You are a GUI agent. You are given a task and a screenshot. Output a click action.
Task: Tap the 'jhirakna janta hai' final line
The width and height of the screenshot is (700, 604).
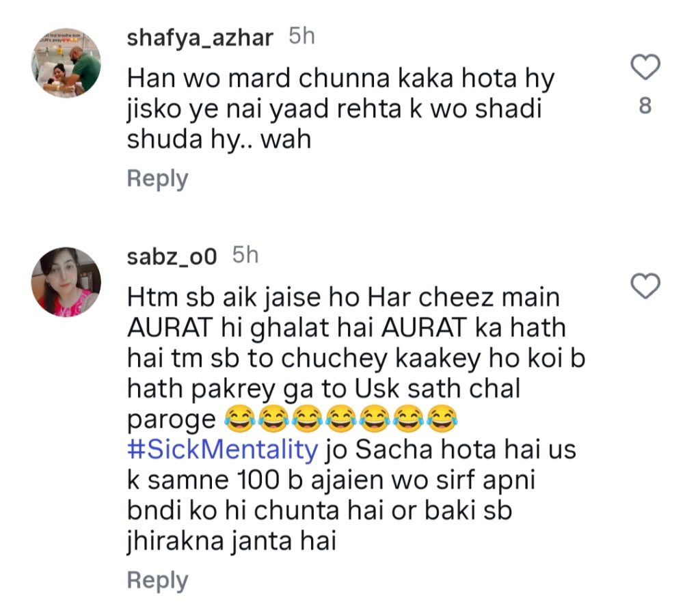[x=232, y=543]
